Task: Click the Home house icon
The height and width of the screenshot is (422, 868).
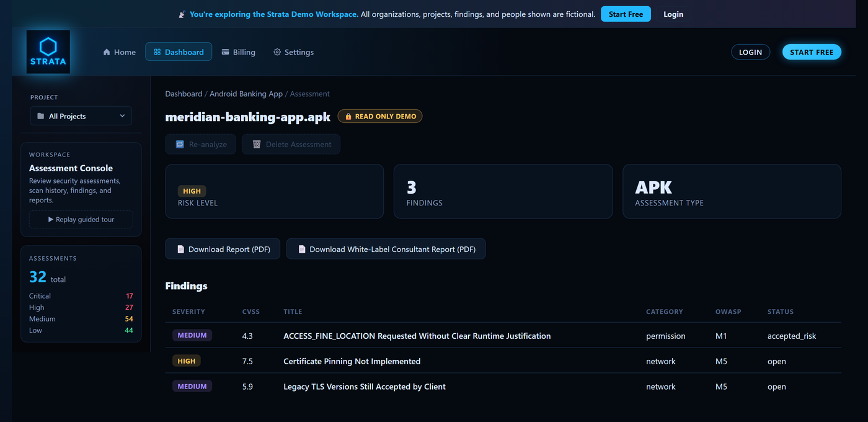Action: (107, 52)
